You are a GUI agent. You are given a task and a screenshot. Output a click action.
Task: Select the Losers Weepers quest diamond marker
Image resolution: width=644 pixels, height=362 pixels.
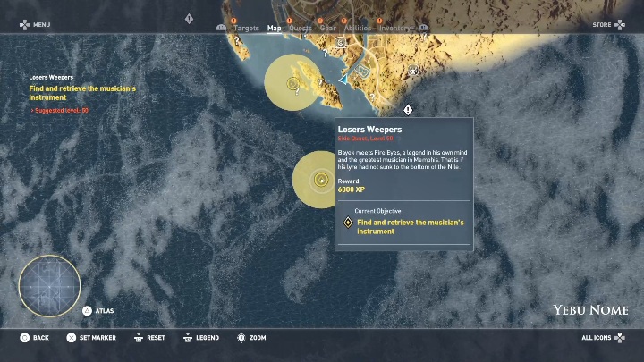(408, 110)
